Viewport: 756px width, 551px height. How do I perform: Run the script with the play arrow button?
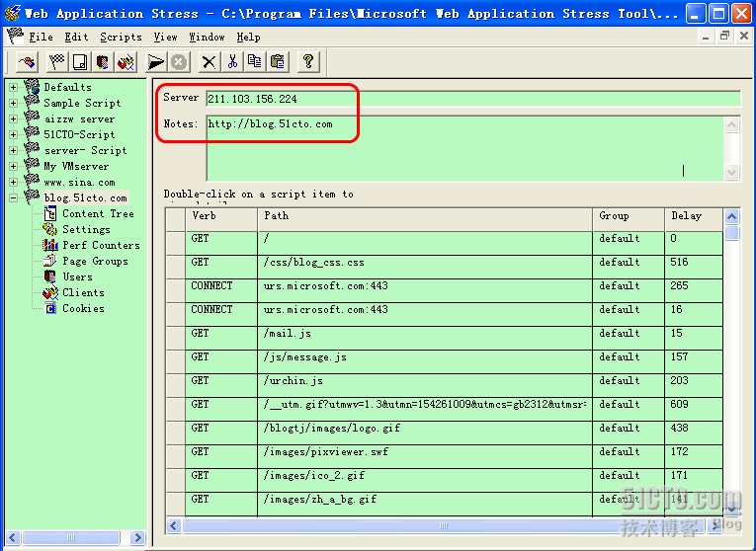pos(156,62)
